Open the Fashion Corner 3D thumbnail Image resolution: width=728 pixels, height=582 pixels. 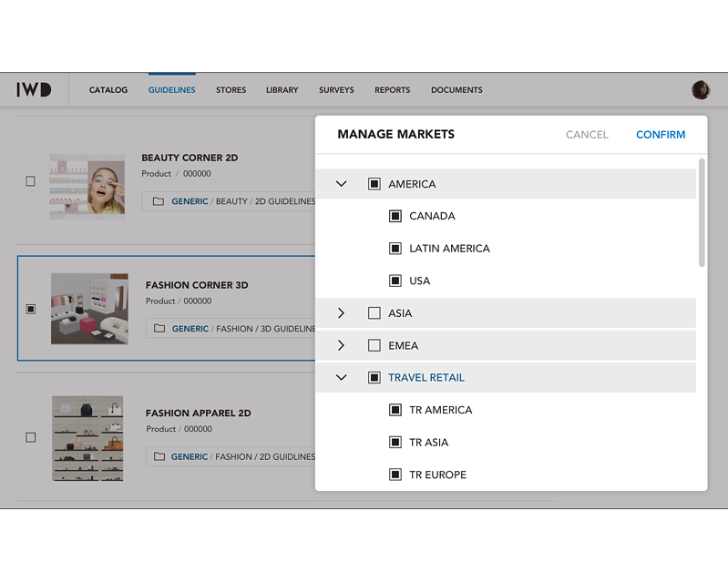click(89, 309)
